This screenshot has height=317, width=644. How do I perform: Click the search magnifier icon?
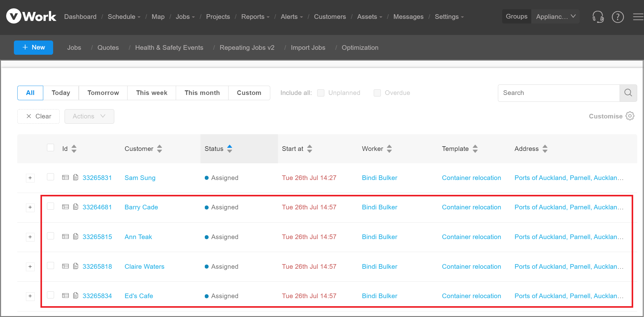[x=628, y=93]
